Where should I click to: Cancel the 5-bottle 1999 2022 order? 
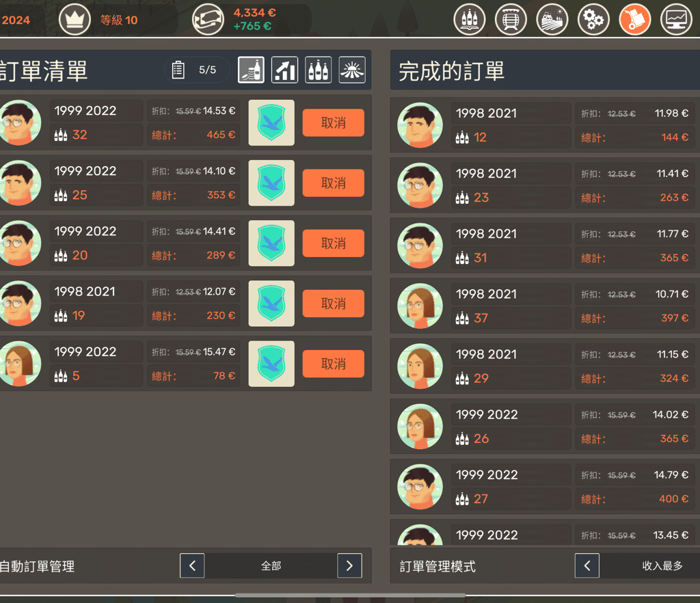click(333, 364)
